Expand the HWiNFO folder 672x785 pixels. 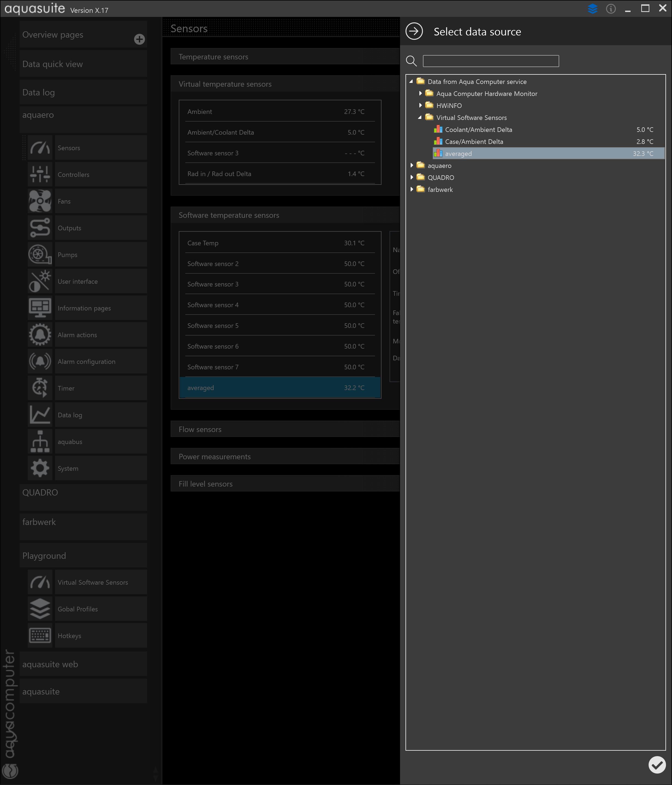[x=420, y=105]
